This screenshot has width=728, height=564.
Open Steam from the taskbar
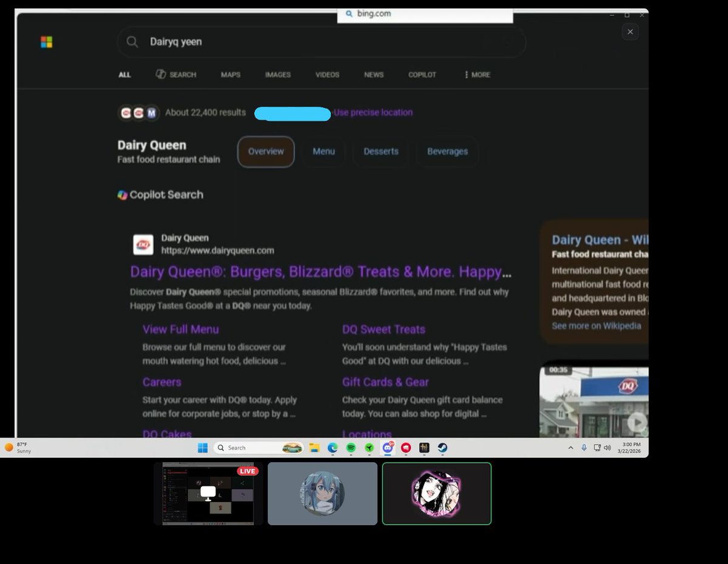[443, 448]
